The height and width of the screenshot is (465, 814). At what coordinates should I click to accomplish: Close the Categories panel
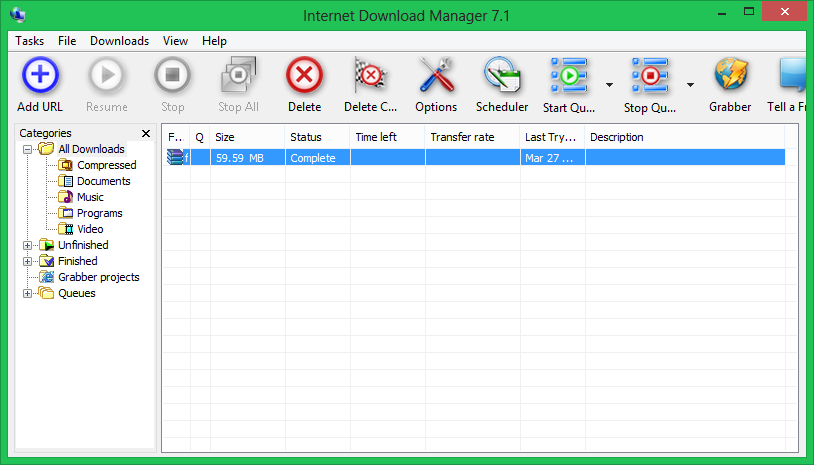click(146, 133)
